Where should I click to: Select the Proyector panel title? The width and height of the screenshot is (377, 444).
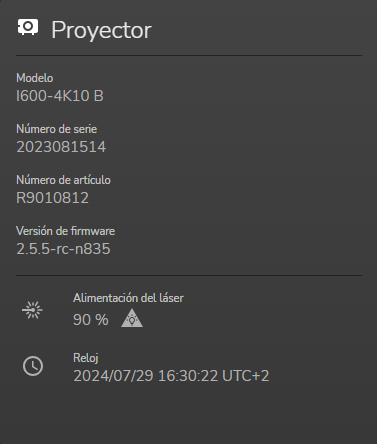click(x=101, y=30)
